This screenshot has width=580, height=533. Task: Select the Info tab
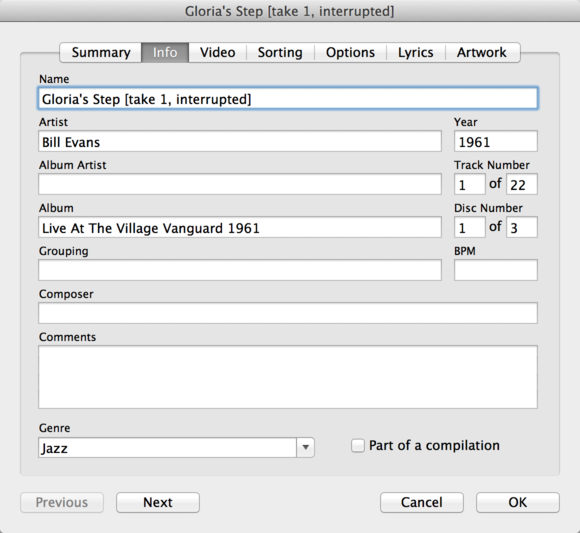point(165,53)
